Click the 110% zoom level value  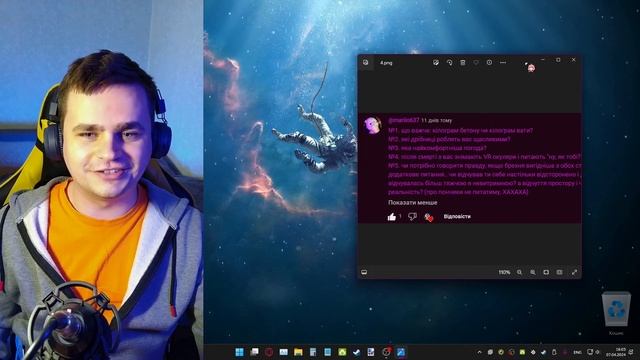click(504, 272)
